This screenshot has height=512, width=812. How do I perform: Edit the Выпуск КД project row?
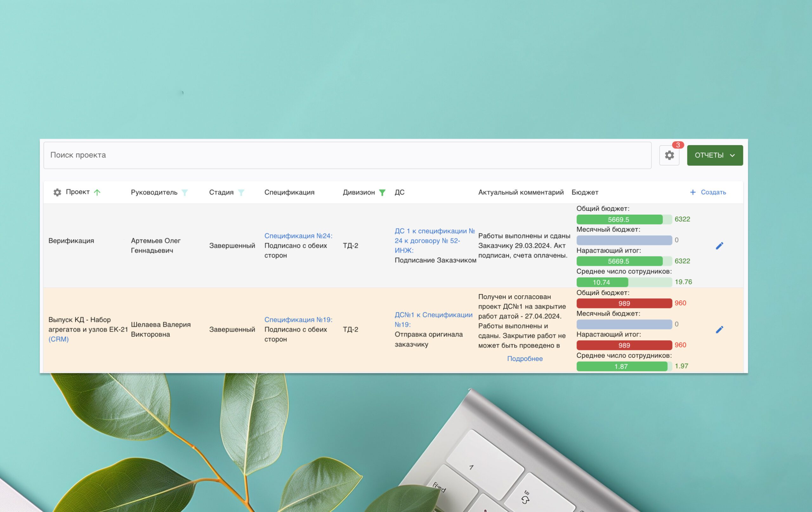coord(719,329)
